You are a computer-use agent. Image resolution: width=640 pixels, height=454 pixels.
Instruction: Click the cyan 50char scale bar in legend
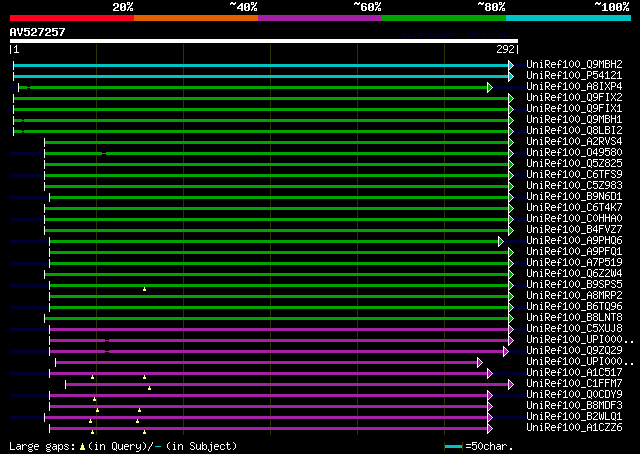coord(453,446)
